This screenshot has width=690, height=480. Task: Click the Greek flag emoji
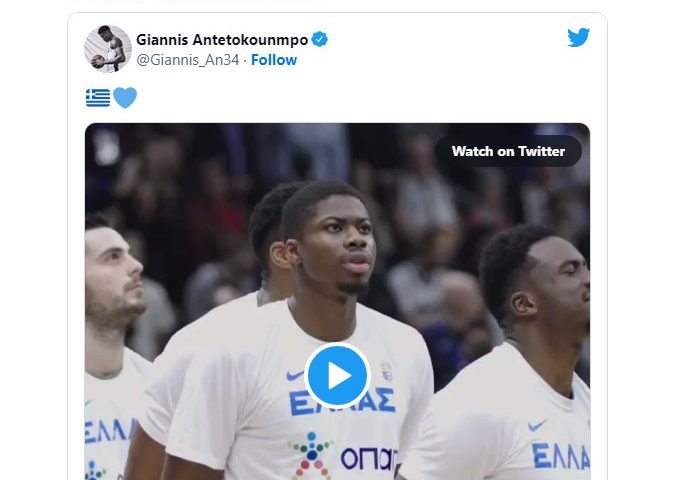(98, 98)
